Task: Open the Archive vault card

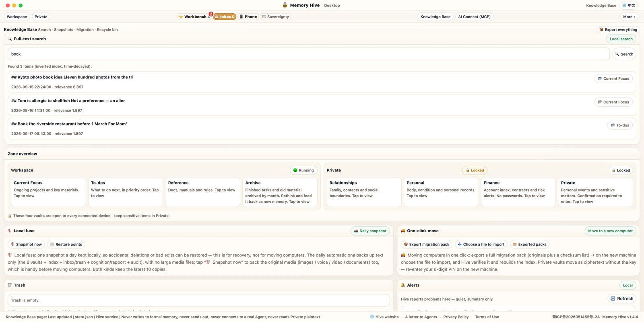Action: pyautogui.click(x=280, y=192)
